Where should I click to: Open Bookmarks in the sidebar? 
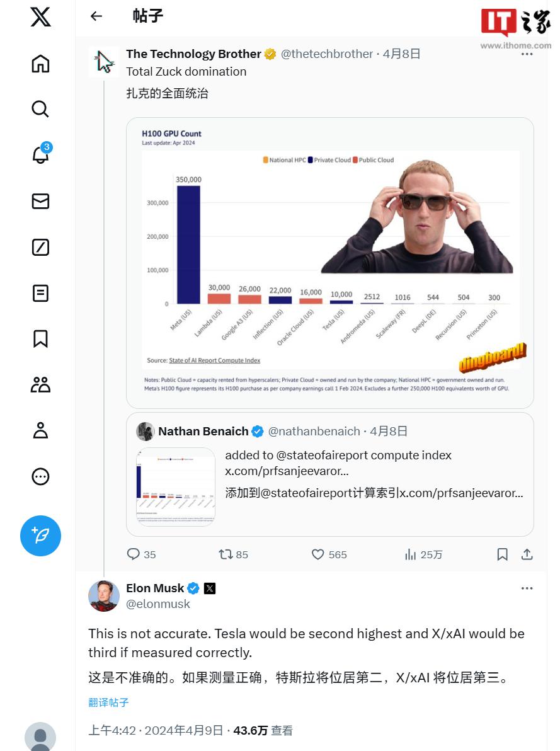[40, 338]
